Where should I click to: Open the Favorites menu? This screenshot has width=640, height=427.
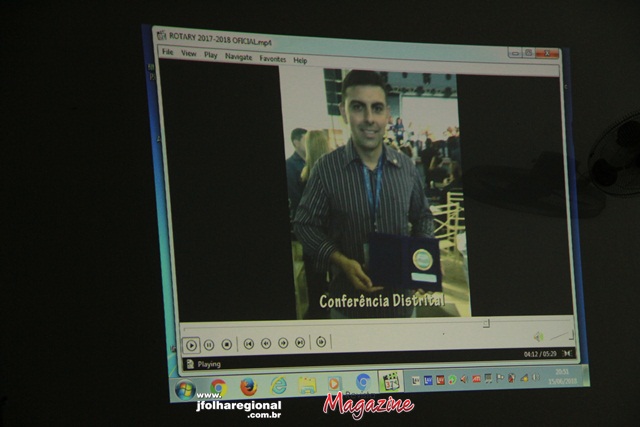(x=273, y=59)
